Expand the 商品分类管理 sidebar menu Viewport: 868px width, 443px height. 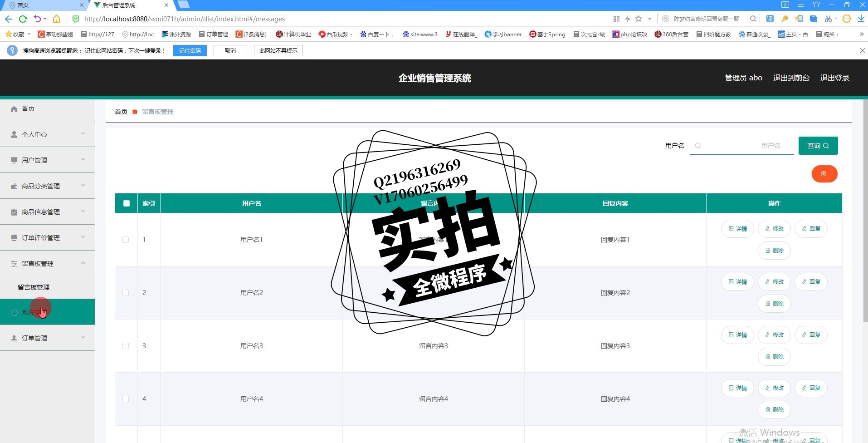pyautogui.click(x=47, y=186)
